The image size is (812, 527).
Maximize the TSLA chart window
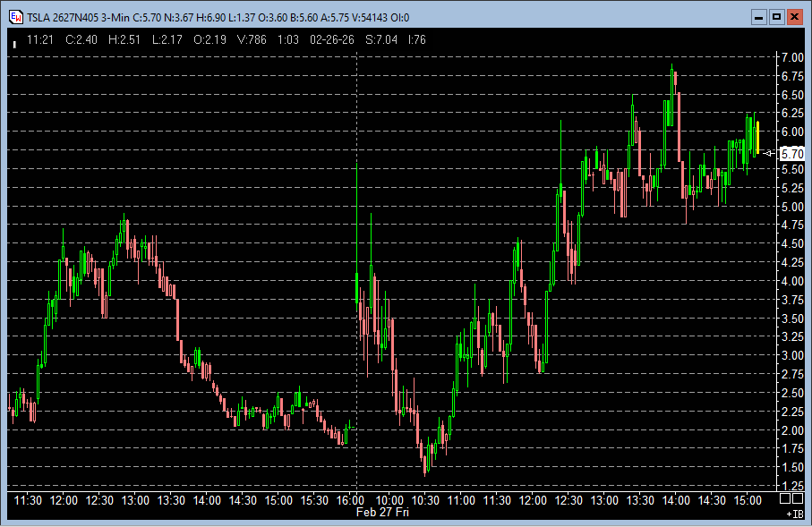pyautogui.click(x=776, y=16)
